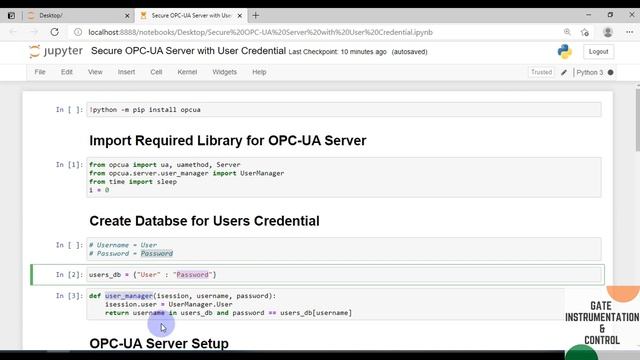
Task: Click the favorites star icon
Action: 584,32
